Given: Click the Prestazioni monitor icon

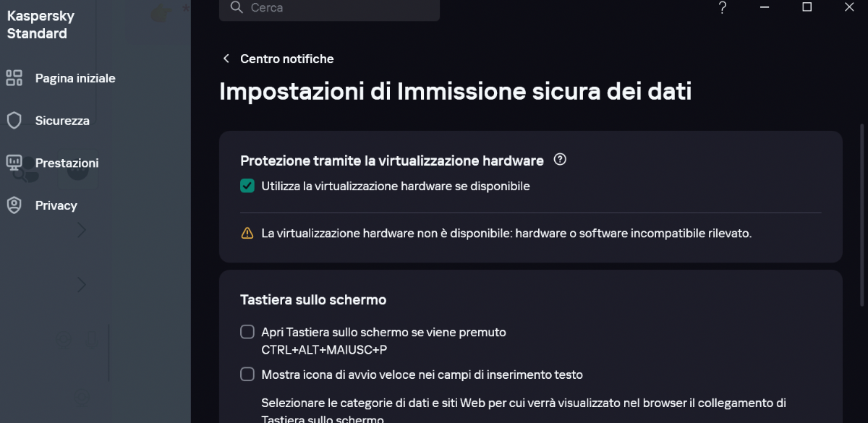Looking at the screenshot, I should coord(14,163).
